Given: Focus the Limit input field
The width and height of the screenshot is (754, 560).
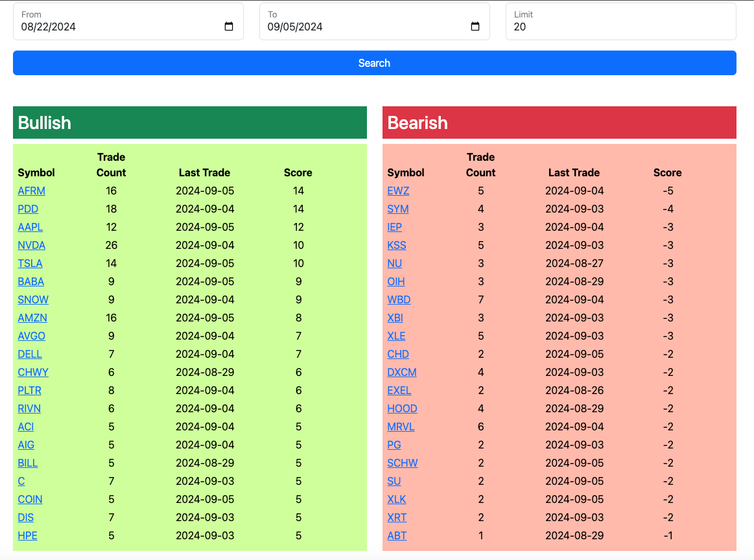Looking at the screenshot, I should click(621, 21).
